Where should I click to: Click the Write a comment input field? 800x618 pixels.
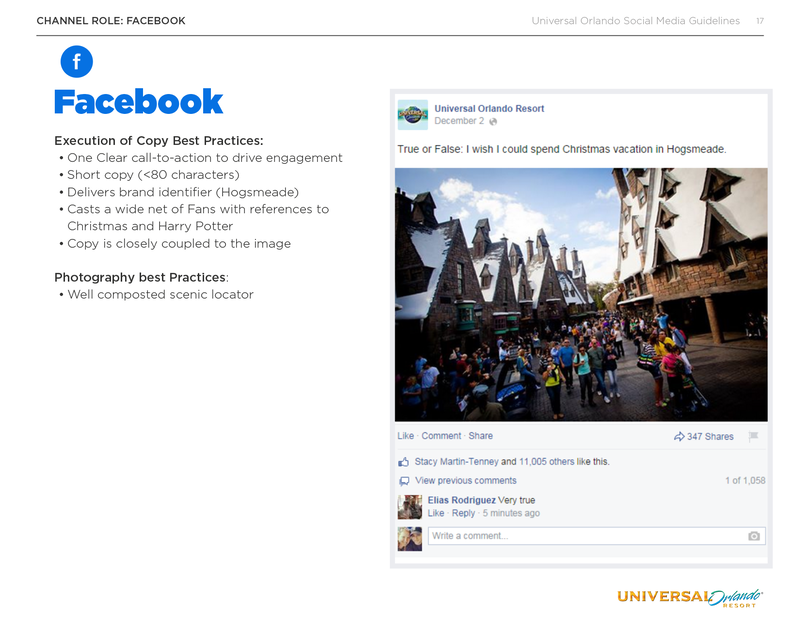[x=596, y=536]
